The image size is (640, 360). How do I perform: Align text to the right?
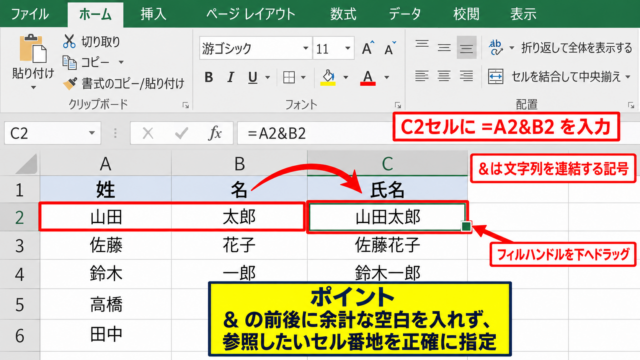[x=466, y=76]
